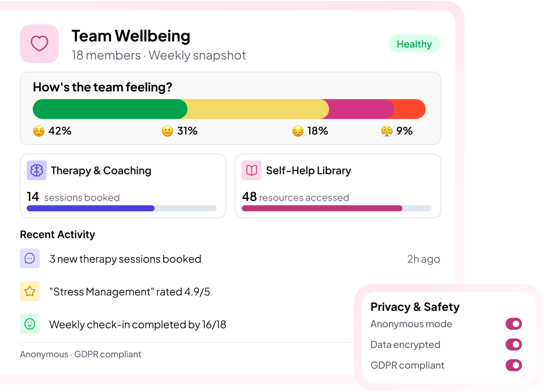Select the yellow segment of the mood bar
The height and width of the screenshot is (392, 544).
pyautogui.click(x=258, y=109)
